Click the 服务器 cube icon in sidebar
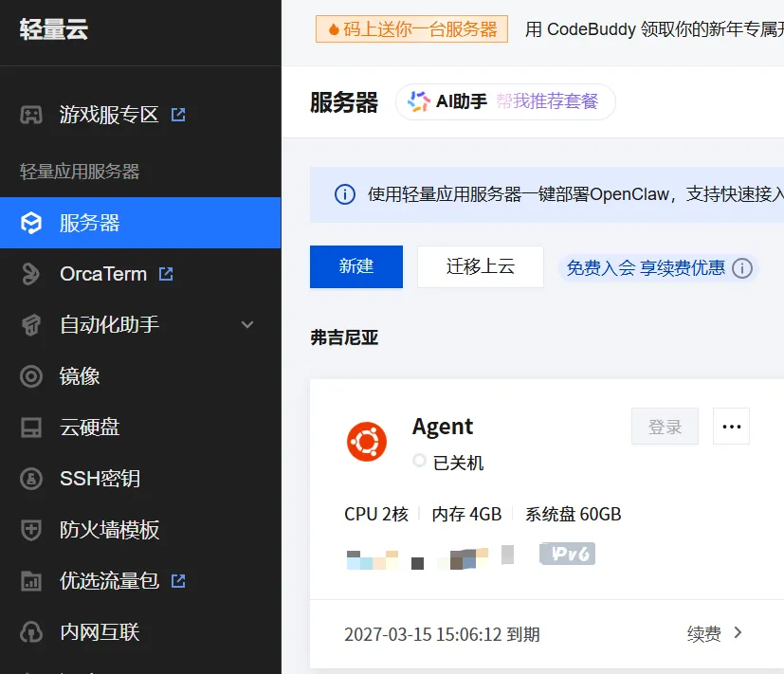The image size is (784, 674). 31,223
